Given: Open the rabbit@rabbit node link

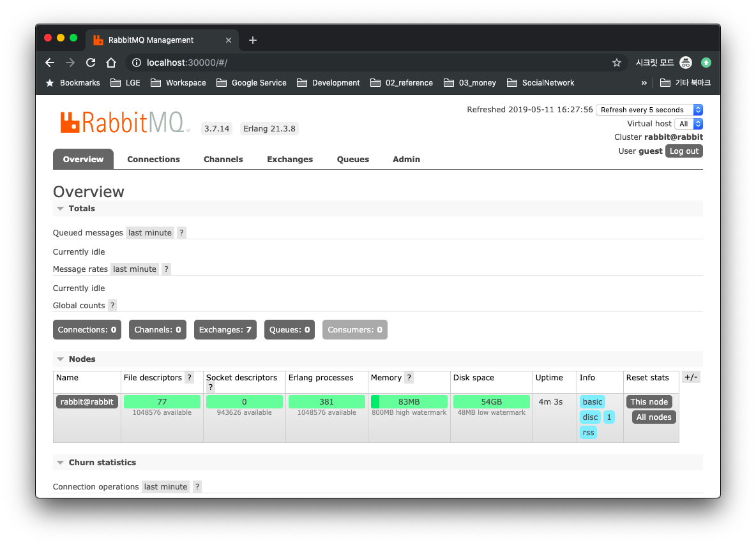Looking at the screenshot, I should [x=87, y=402].
